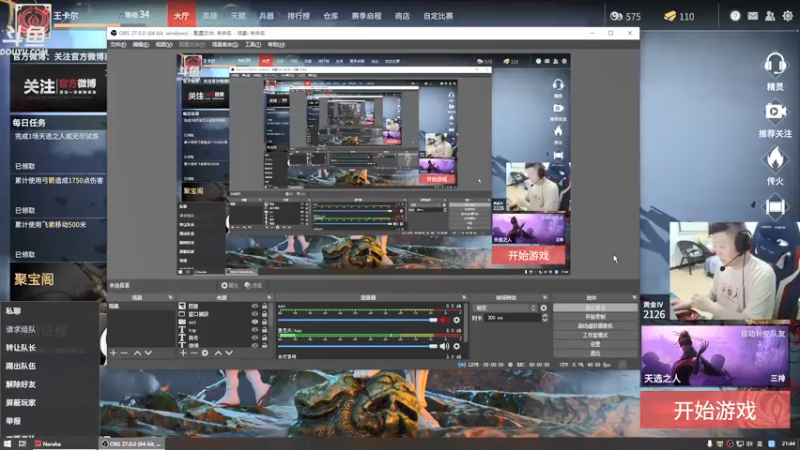Image resolution: width=800 pixels, height=450 pixels.
Task: Pop out the scenes dock icon
Action: [170, 297]
